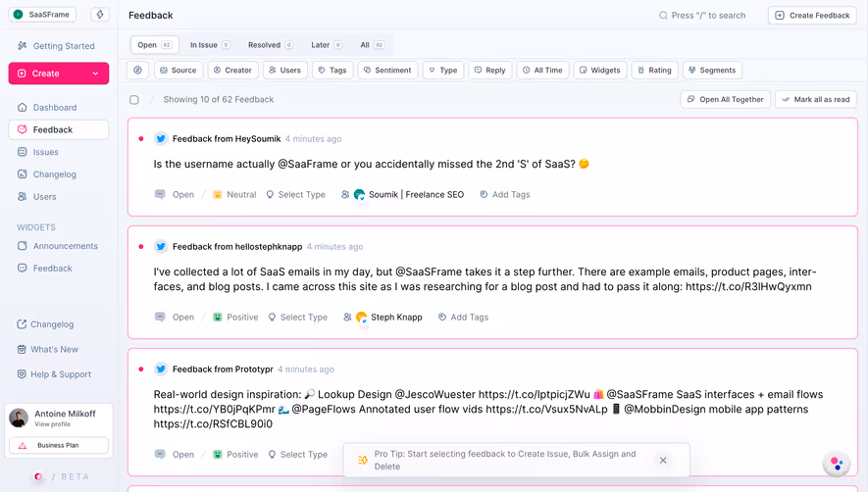
Task: Close the Pro Tip notification
Action: [663, 461]
